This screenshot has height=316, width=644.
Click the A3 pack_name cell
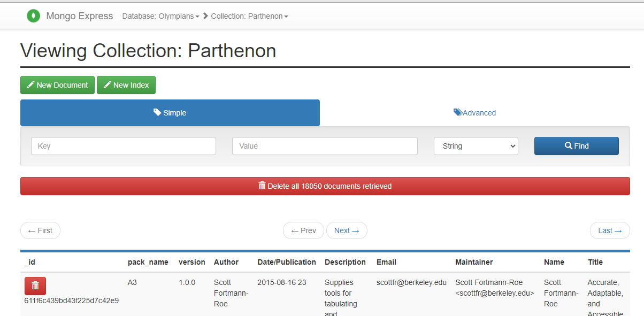pos(133,282)
